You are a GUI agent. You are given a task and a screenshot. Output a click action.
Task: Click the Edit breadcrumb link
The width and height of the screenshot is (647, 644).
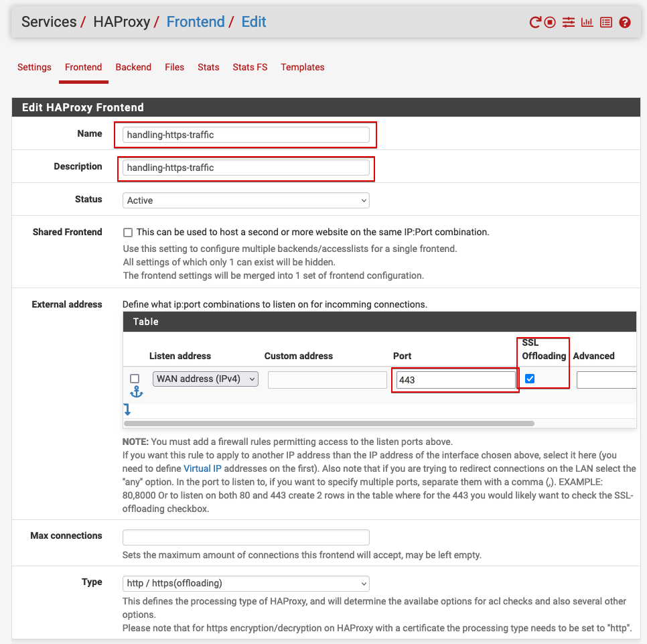coord(254,22)
